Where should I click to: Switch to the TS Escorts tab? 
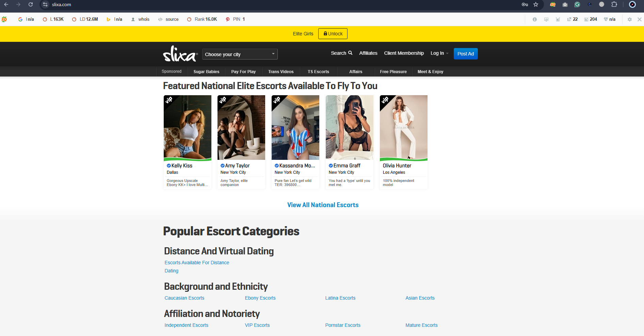pyautogui.click(x=318, y=71)
